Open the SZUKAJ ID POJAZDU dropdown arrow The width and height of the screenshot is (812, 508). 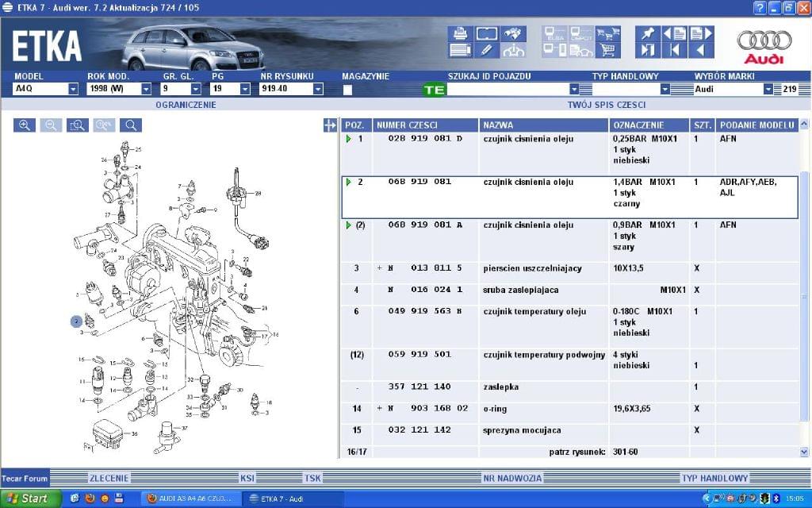click(574, 89)
